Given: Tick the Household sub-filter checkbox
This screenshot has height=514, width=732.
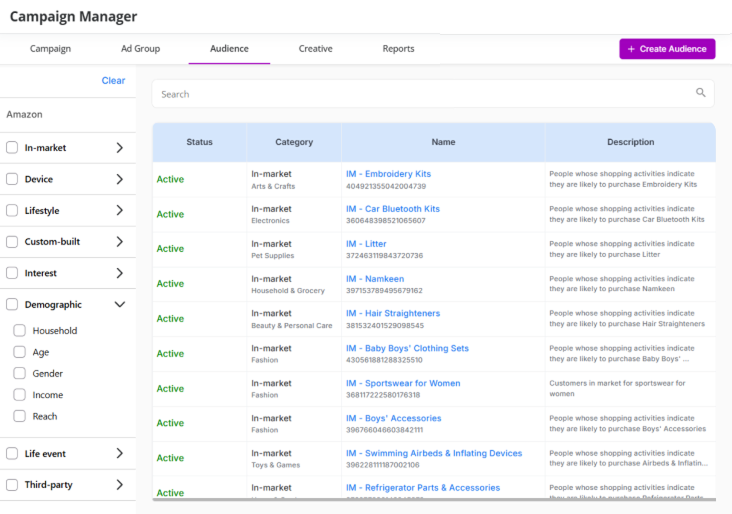Looking at the screenshot, I should tap(20, 331).
